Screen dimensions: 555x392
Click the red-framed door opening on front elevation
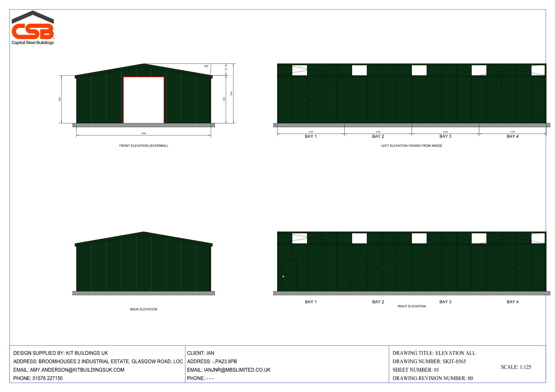point(144,100)
